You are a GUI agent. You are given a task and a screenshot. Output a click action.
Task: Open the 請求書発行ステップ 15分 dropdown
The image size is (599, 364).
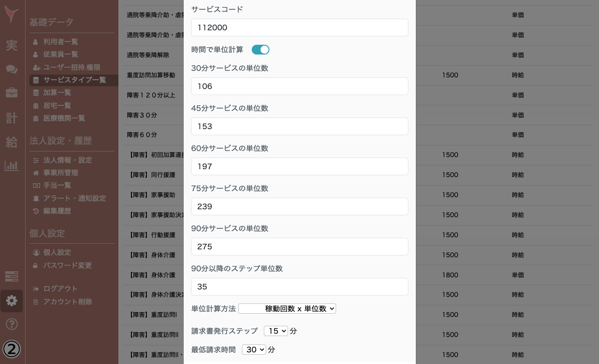(276, 331)
